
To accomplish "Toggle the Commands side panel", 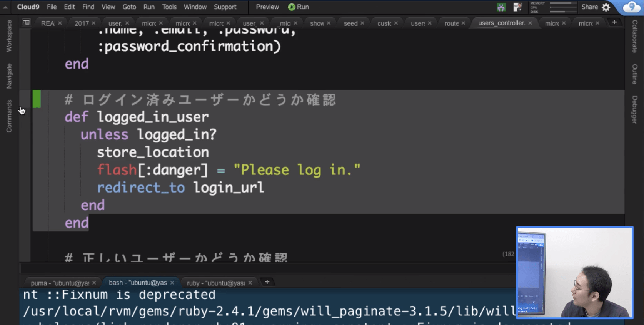I will coord(9,116).
